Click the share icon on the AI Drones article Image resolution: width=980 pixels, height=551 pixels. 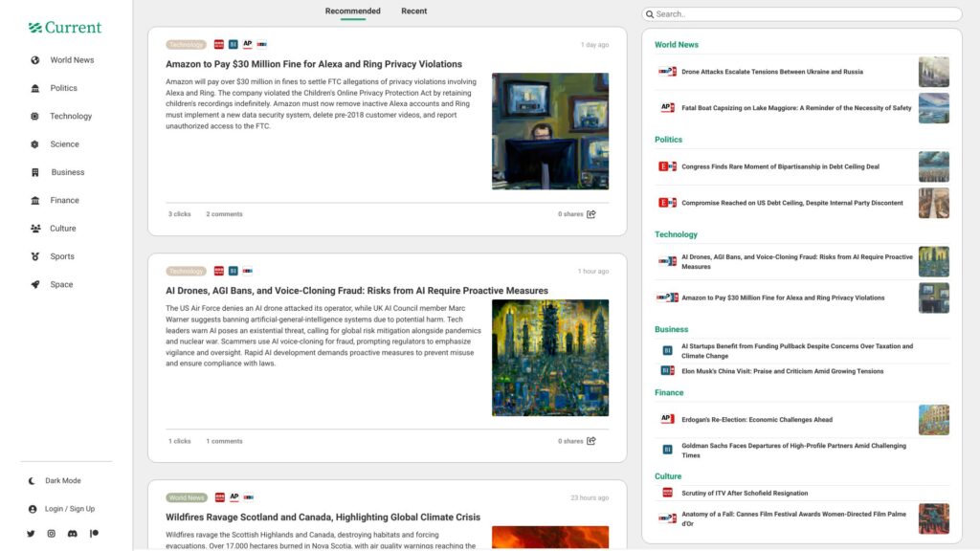(x=591, y=441)
